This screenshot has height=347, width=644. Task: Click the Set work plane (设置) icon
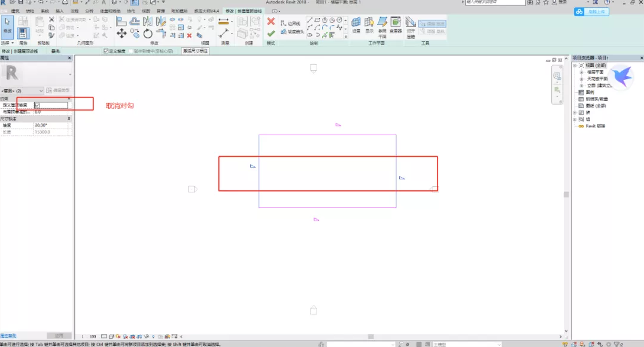pyautogui.click(x=356, y=25)
